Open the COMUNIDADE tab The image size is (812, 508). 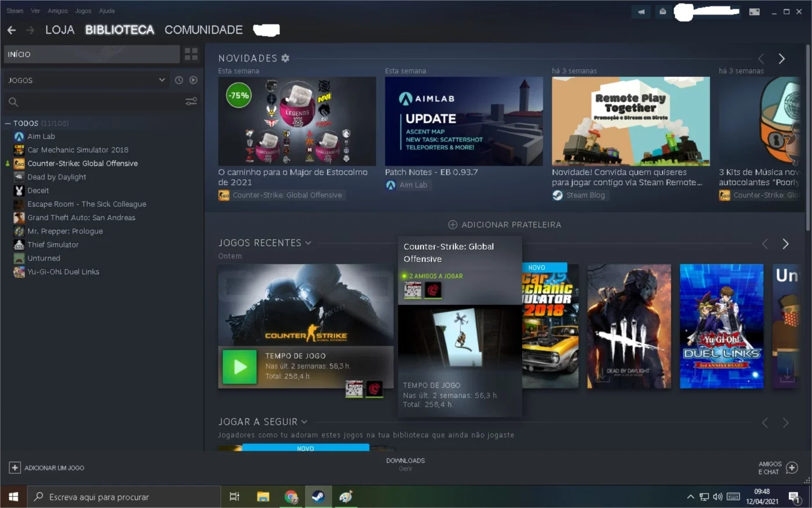tap(204, 30)
